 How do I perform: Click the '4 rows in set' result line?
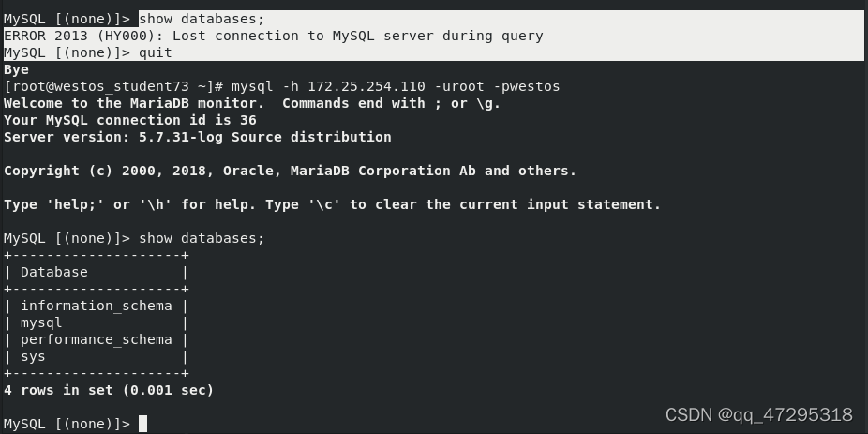tap(109, 390)
